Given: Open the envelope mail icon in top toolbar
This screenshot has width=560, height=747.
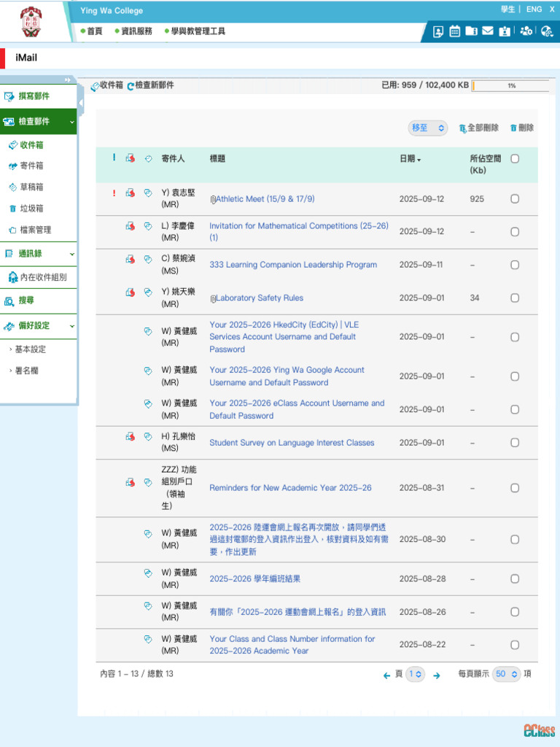Looking at the screenshot, I should 488,31.
